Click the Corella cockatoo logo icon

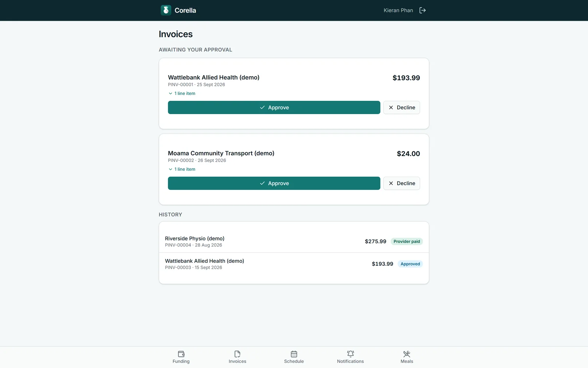tap(166, 10)
